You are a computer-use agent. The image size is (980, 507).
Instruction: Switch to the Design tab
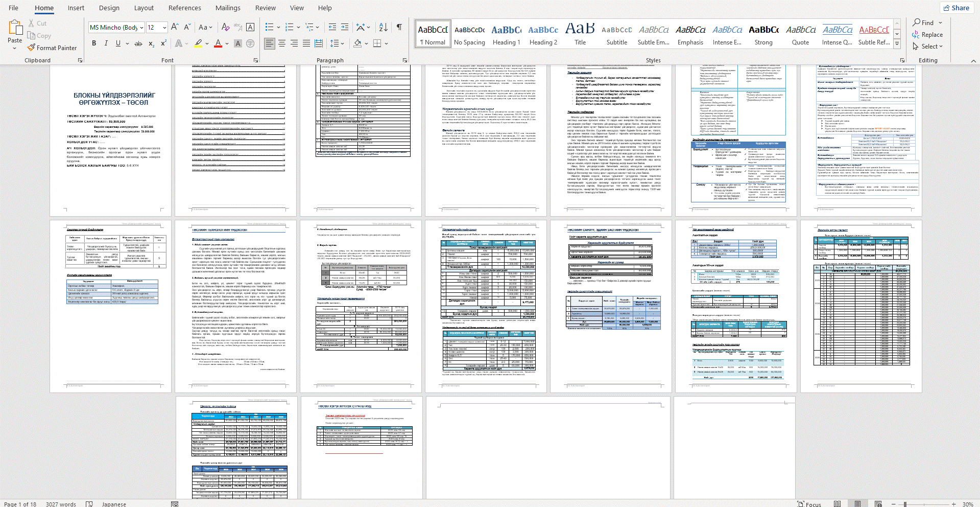[109, 8]
